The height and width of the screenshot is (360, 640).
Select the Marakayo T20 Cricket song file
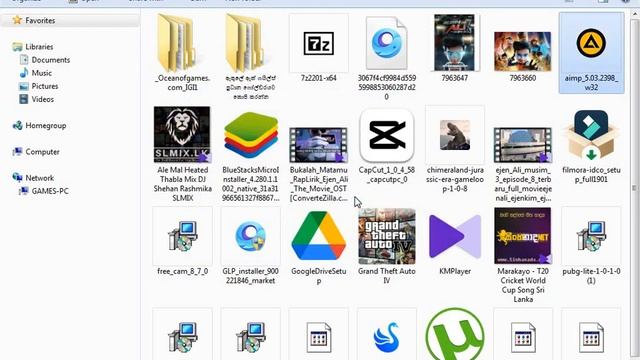tap(522, 255)
